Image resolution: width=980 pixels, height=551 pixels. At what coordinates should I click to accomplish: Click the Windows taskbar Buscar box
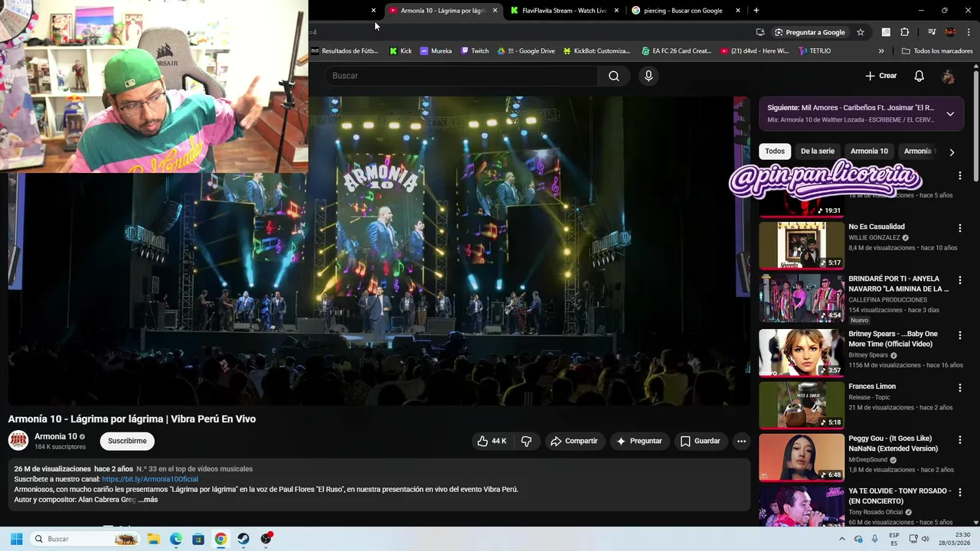pyautogui.click(x=84, y=539)
